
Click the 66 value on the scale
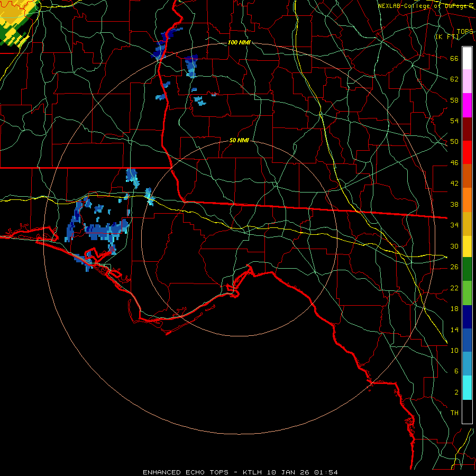tap(454, 59)
